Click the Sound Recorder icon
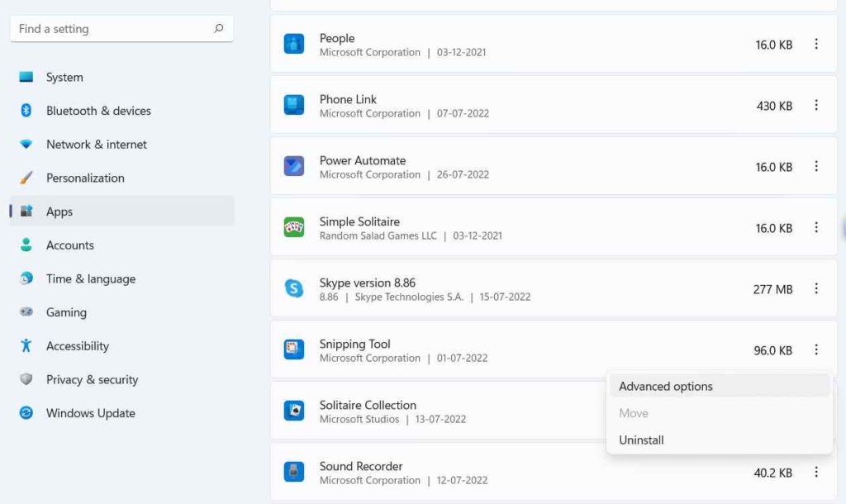Image resolution: width=846 pixels, height=504 pixels. point(294,473)
